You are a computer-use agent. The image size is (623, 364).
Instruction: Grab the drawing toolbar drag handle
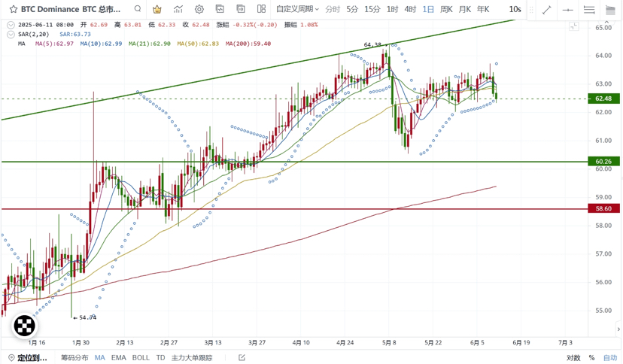coord(531,10)
